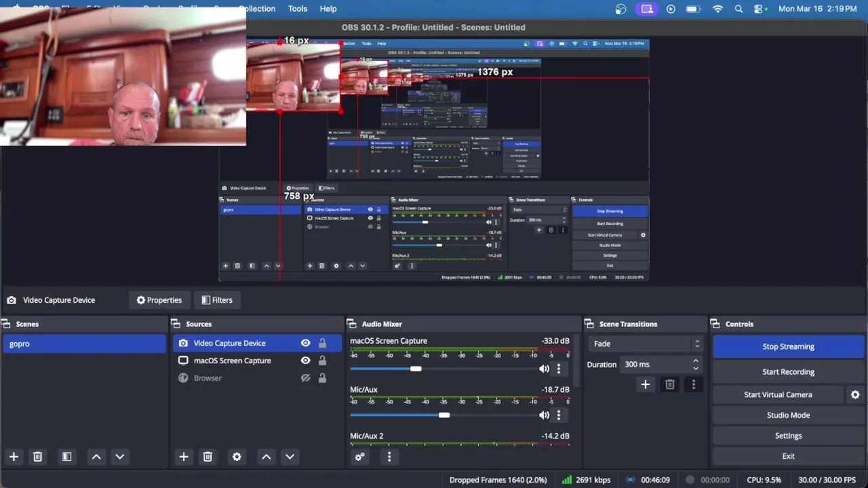868x488 pixels.
Task: Move scene down with the Scenes arrow
Action: click(120, 457)
